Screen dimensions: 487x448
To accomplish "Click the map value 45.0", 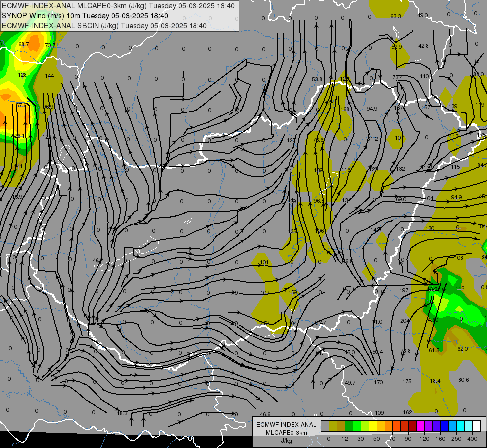I will tap(349, 352).
